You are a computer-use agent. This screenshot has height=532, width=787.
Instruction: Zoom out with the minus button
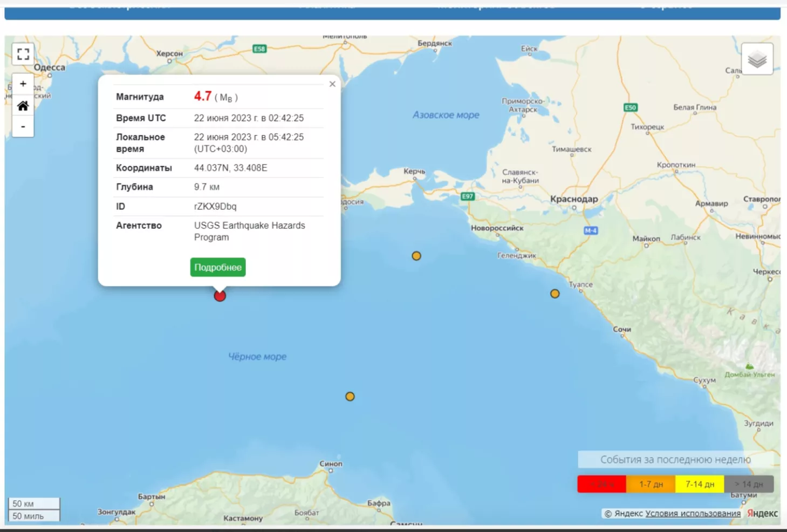[23, 127]
